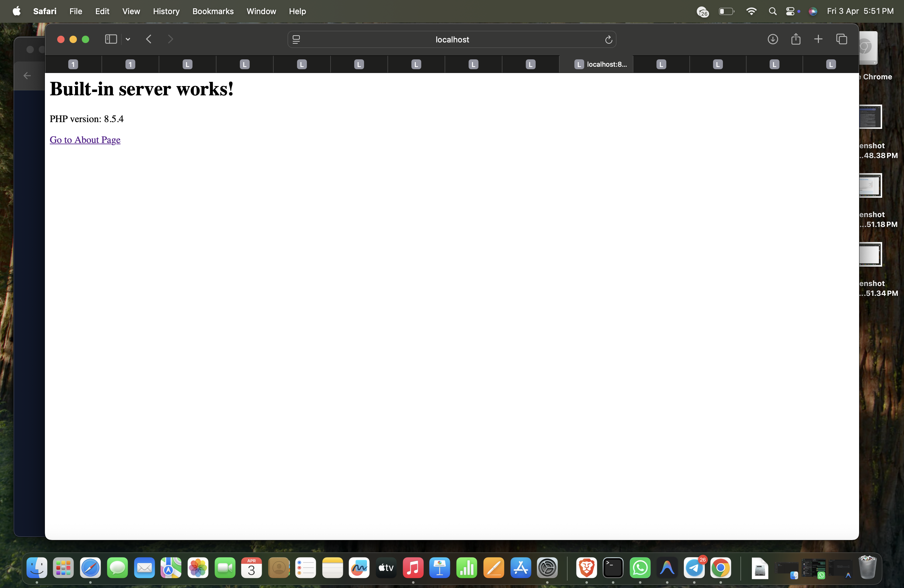Viewport: 904px width, 588px height.
Task: Click the Go to About Page link
Action: click(85, 140)
